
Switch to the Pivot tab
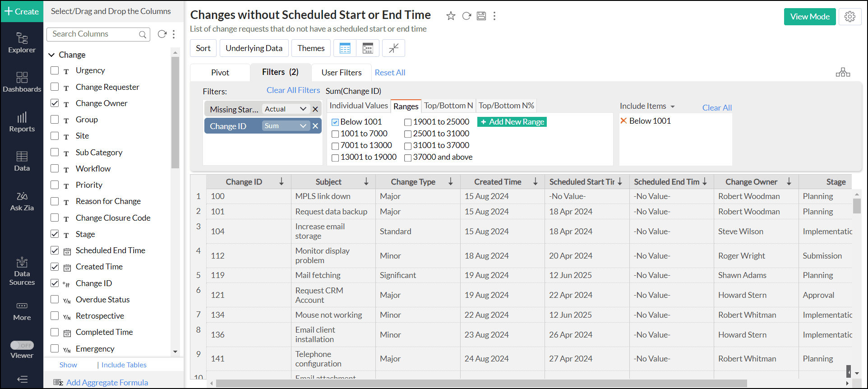[x=220, y=73]
